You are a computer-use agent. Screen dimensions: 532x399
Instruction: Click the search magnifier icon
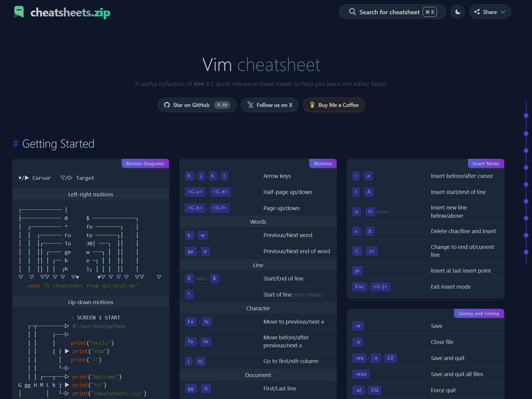click(352, 12)
